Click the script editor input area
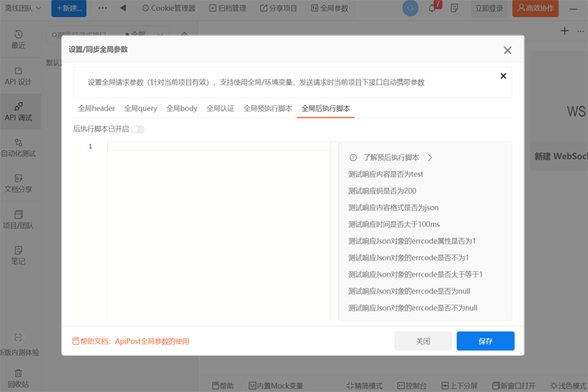Image resolution: width=588 pixels, height=392 pixels. pos(218,228)
